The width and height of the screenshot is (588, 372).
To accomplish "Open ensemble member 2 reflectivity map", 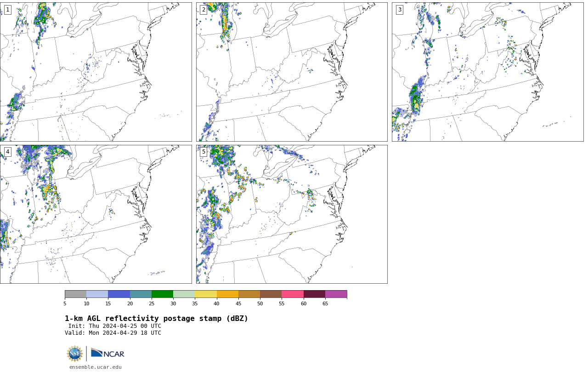I will 292,72.
